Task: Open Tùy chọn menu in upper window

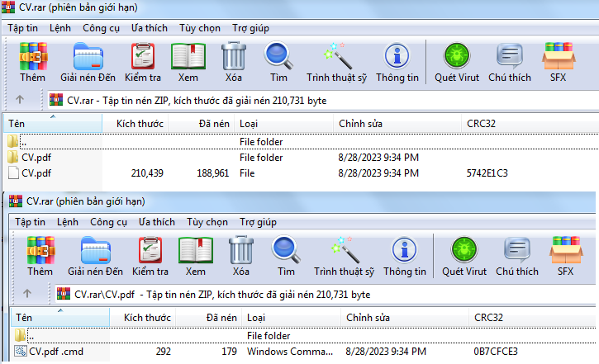Action: [200, 28]
